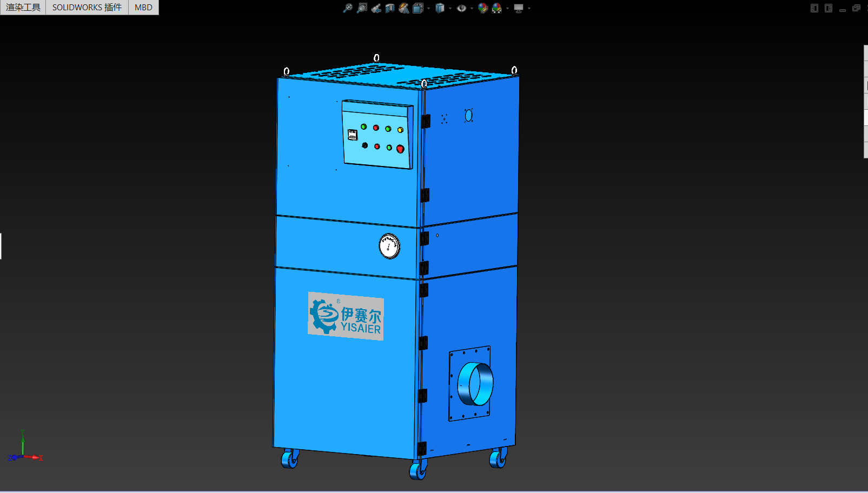Toggle Hide/Show Items eye icon
868x493 pixels.
point(461,8)
